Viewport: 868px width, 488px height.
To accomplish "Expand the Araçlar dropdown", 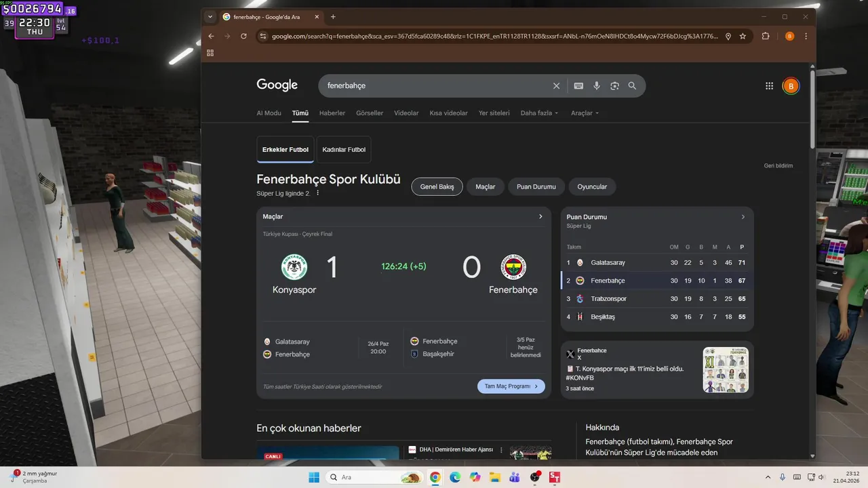I will tap(585, 113).
